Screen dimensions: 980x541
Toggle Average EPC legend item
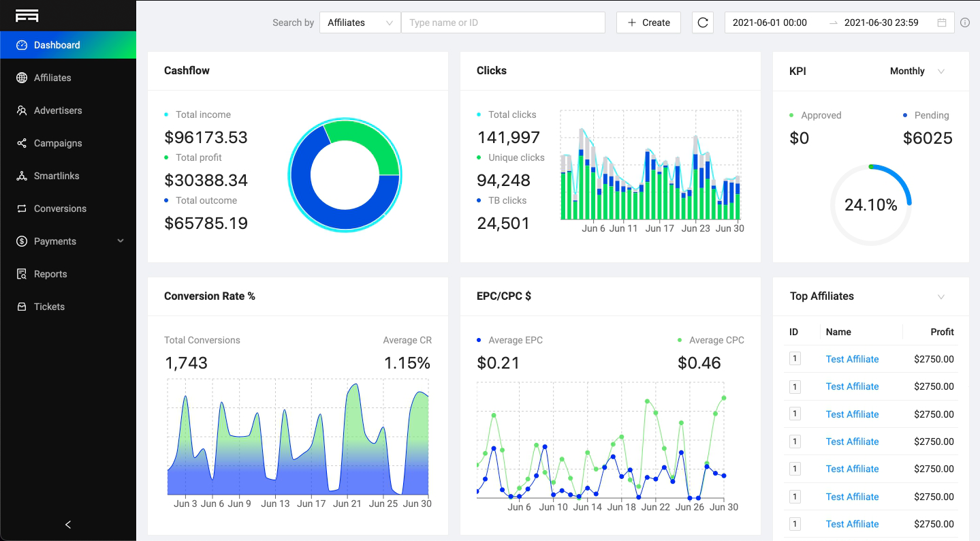click(x=510, y=340)
